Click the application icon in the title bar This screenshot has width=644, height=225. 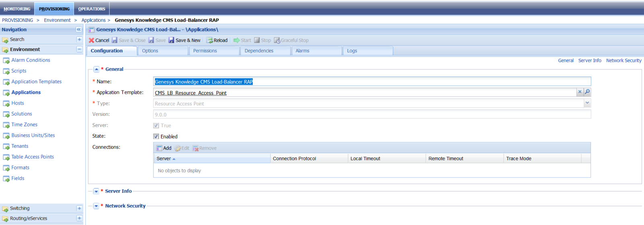tap(91, 30)
